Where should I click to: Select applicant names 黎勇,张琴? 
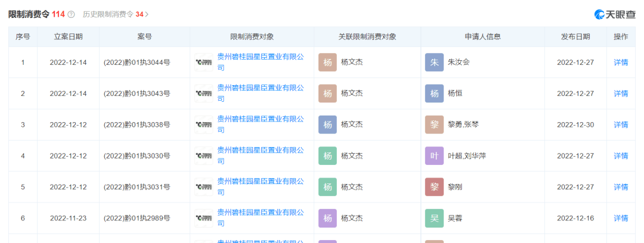point(463,125)
